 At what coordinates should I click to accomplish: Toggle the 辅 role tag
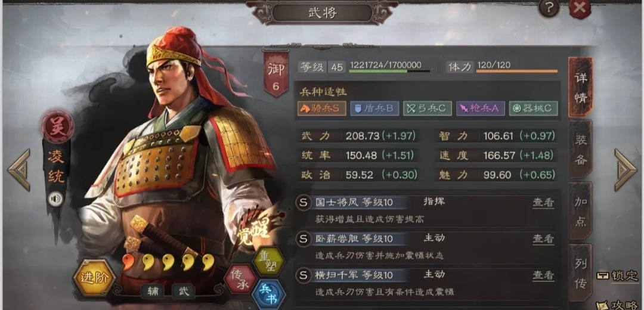[153, 292]
